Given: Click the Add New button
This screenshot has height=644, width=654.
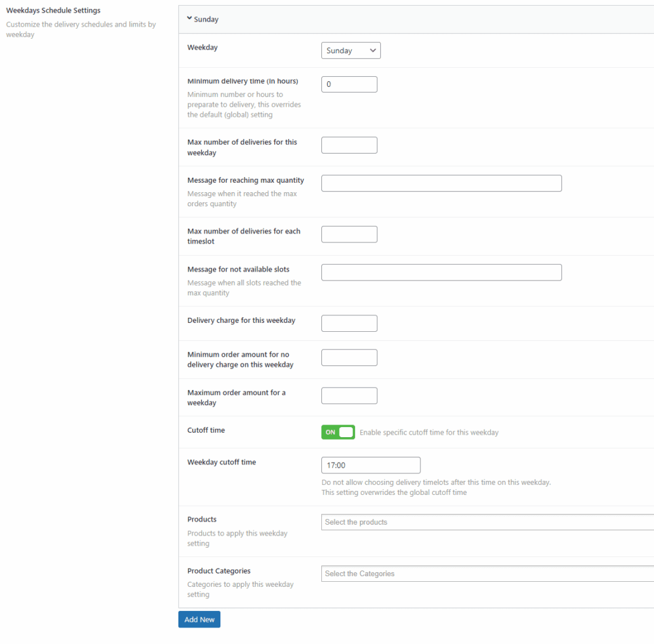Looking at the screenshot, I should click(199, 619).
